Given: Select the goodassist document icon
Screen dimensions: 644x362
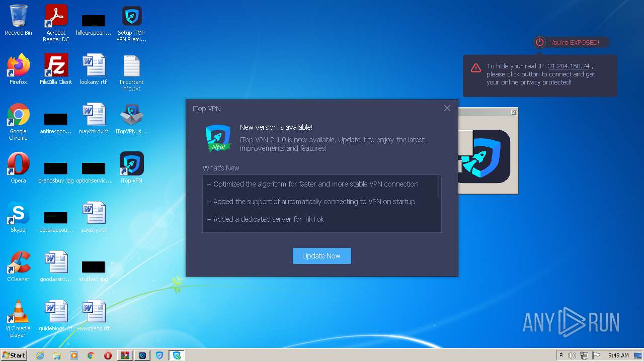Looking at the screenshot, I should pos(56,266).
